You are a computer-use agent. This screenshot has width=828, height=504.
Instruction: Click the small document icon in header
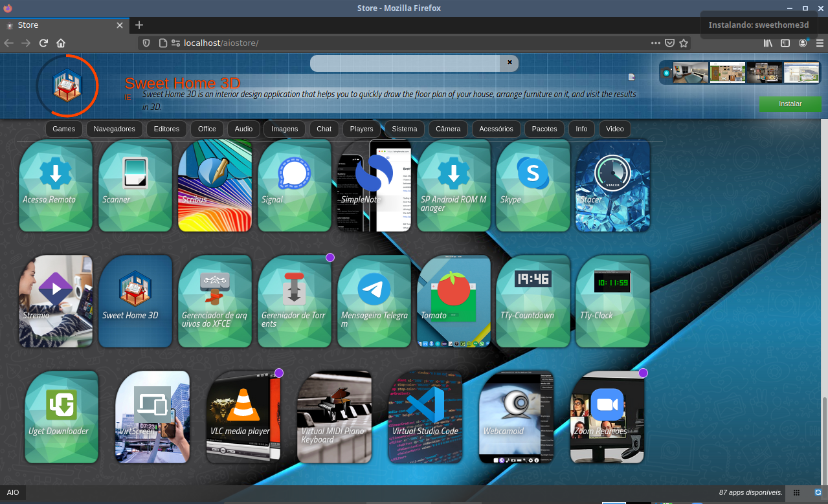631,77
